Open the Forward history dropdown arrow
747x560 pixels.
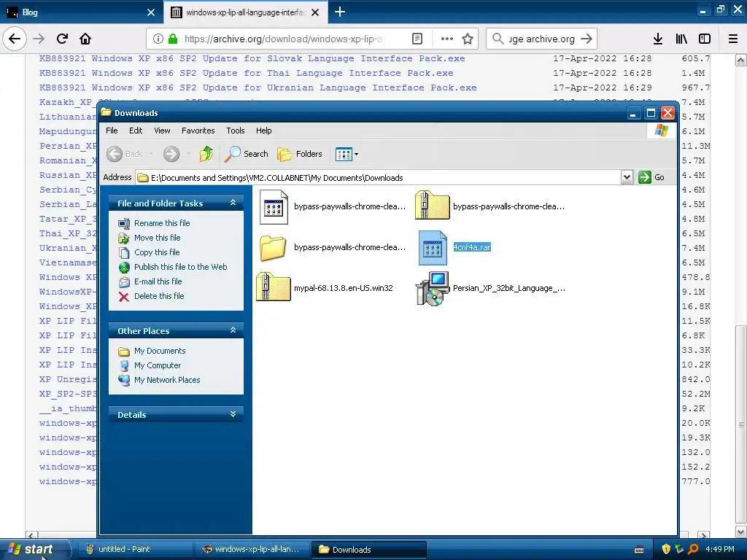pos(189,154)
